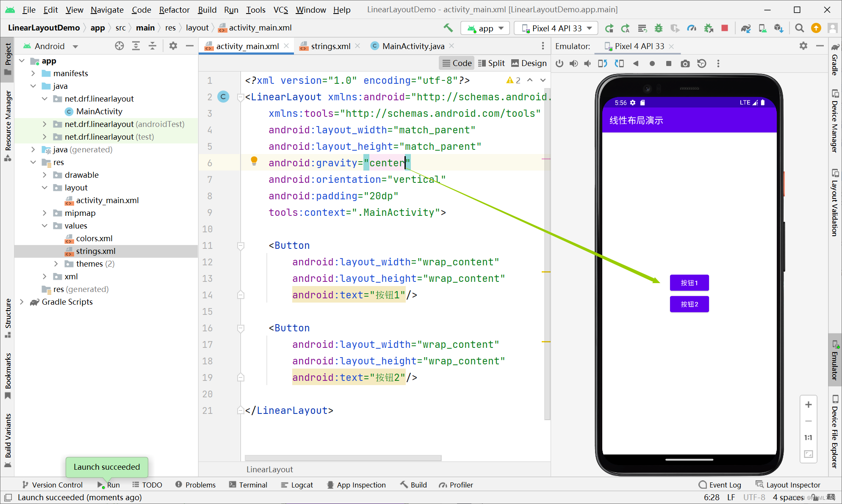Click the editor horizontal scrollbar
Screen dimensions: 842x504
pos(343,458)
